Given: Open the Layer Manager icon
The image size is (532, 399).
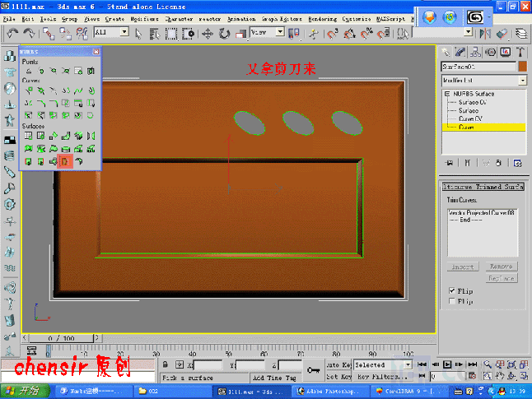Looking at the screenshot, I should coord(521,34).
